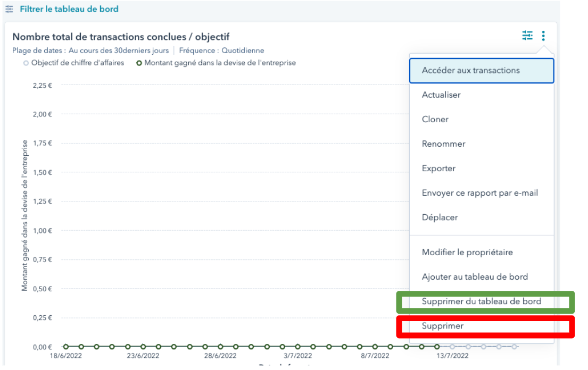Image resolution: width=588 pixels, height=370 pixels.
Task: Open Filtrer le tableau de bord link
Action: (x=69, y=9)
